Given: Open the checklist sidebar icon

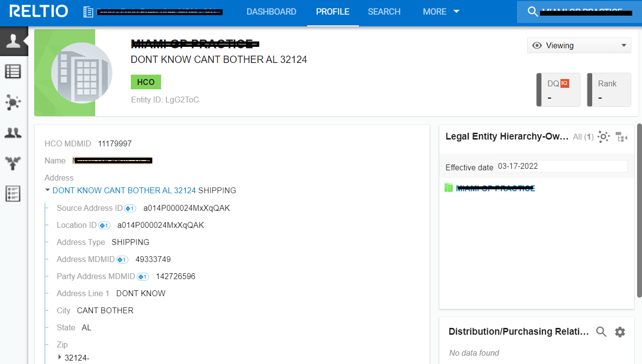Looking at the screenshot, I should click(x=13, y=194).
